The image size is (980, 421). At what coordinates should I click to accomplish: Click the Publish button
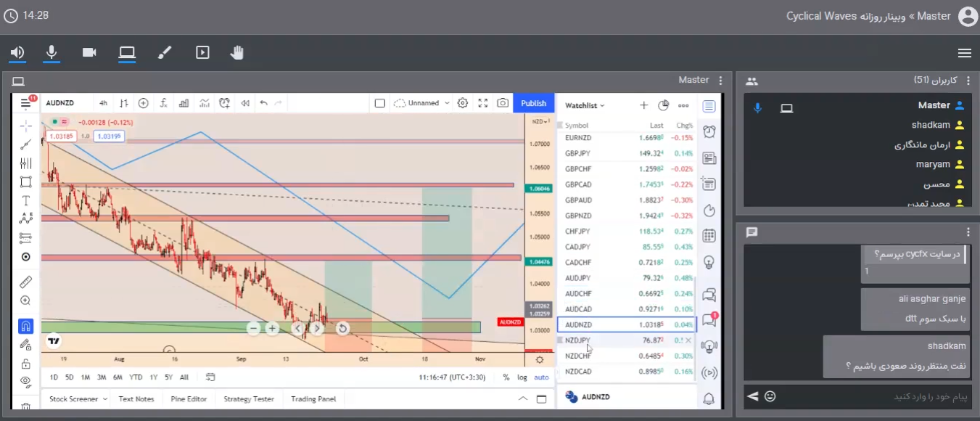pos(533,103)
